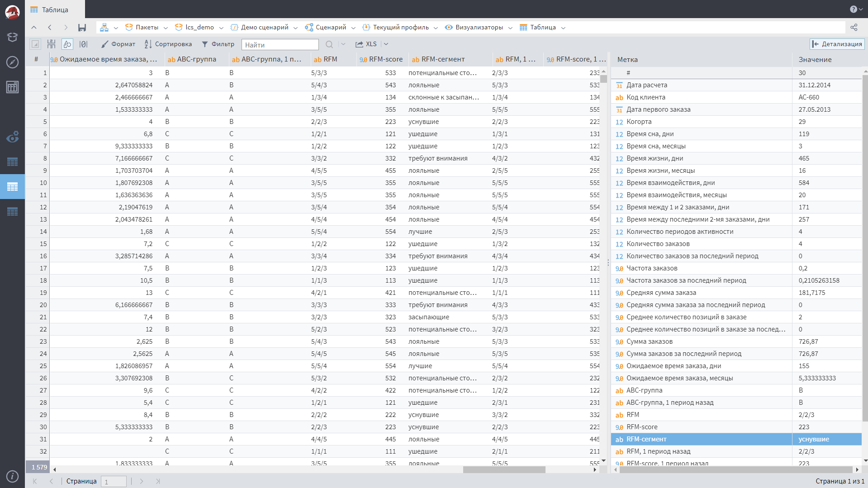Click the share icon at top right
Viewport: 868px width, 488px height.
[x=854, y=27]
